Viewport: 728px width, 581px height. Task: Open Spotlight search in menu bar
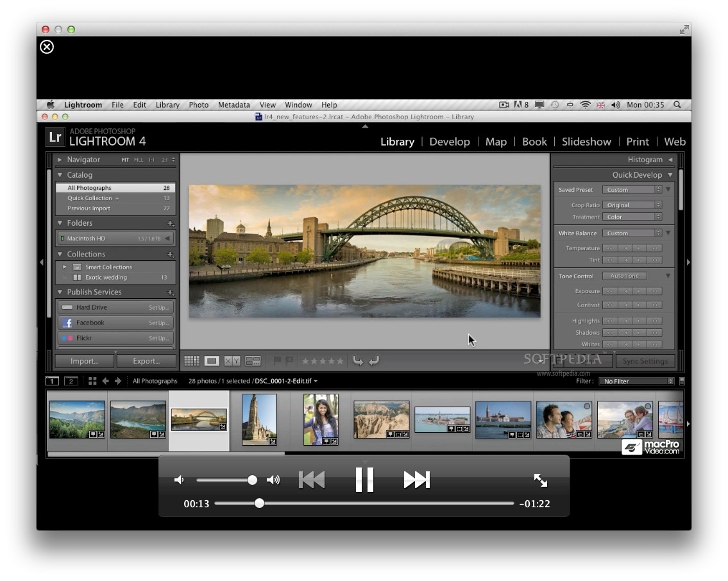[x=677, y=105]
